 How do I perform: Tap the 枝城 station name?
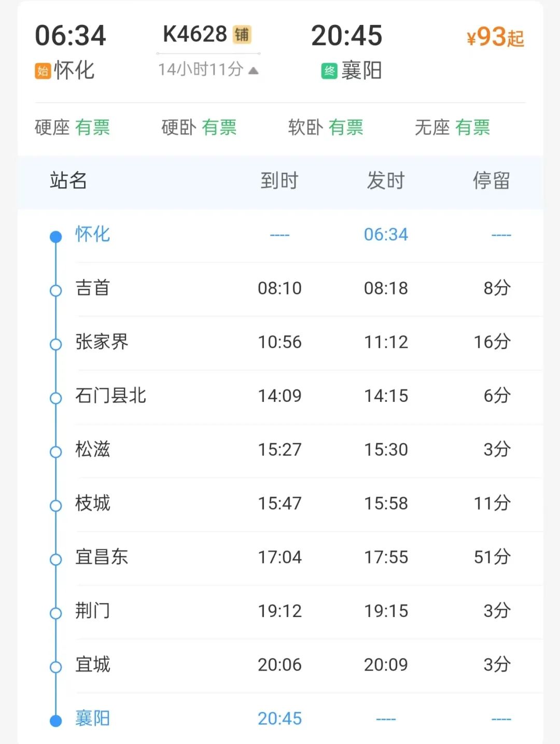click(93, 503)
